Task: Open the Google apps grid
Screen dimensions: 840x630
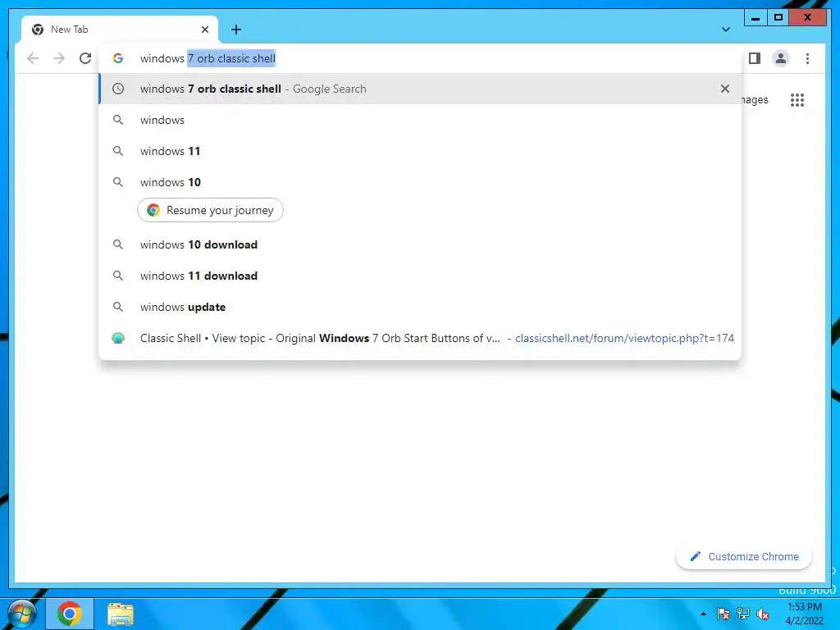Action: point(797,100)
